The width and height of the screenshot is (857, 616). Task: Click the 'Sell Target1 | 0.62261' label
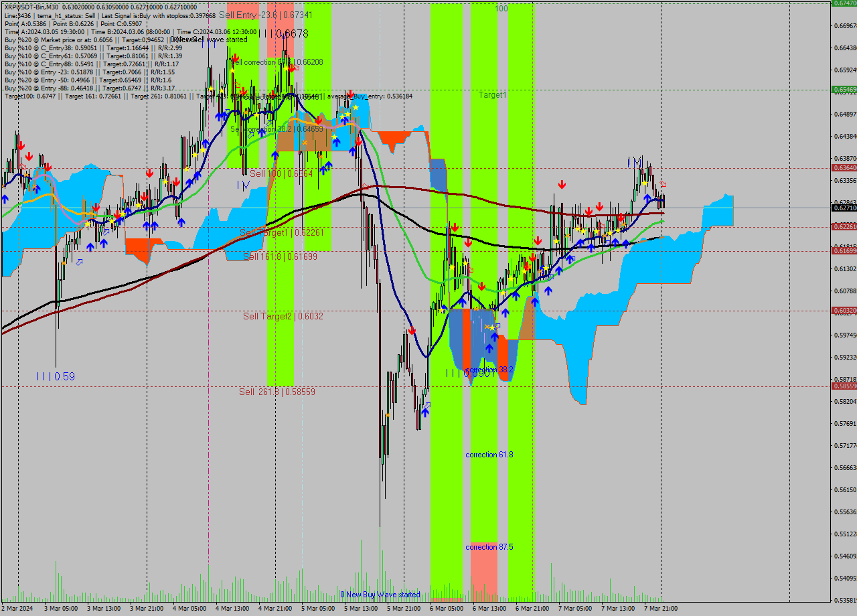click(282, 232)
